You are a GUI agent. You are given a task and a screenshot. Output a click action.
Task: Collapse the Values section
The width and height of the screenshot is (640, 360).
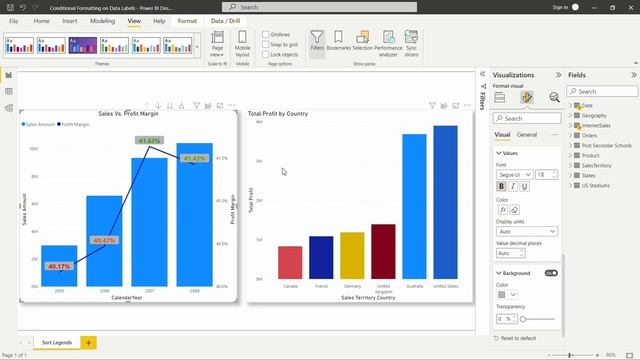(x=498, y=153)
